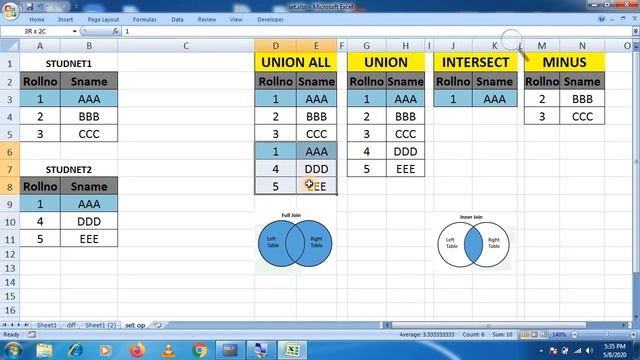Image resolution: width=640 pixels, height=360 pixels.
Task: Open the Insert ribbon tab
Action: (65, 20)
